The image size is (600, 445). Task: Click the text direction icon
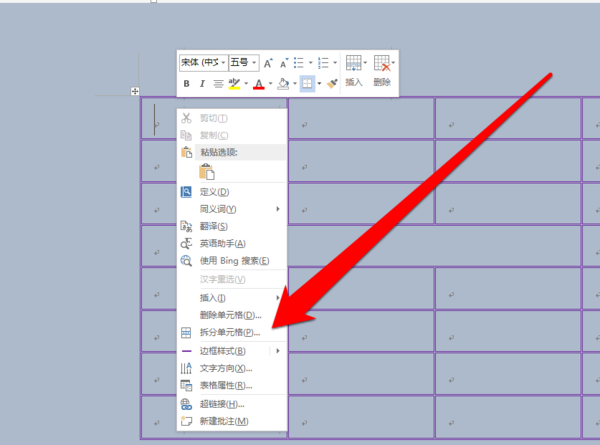pos(186,368)
